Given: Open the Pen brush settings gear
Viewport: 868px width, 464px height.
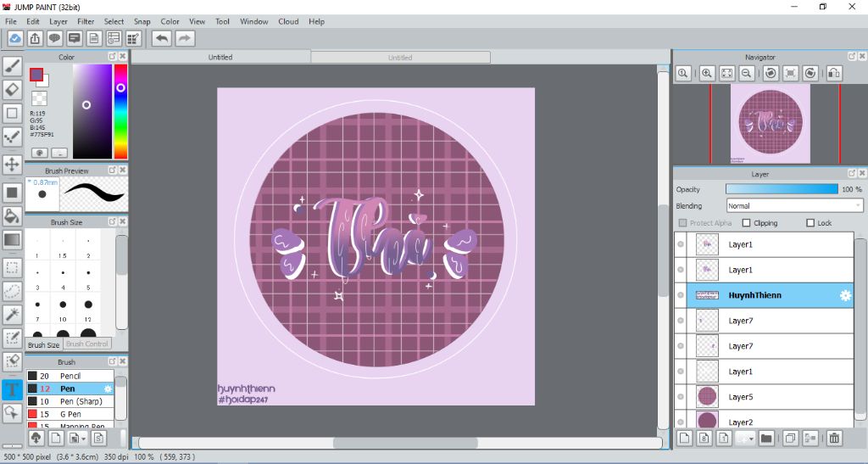Looking at the screenshot, I should (x=108, y=389).
